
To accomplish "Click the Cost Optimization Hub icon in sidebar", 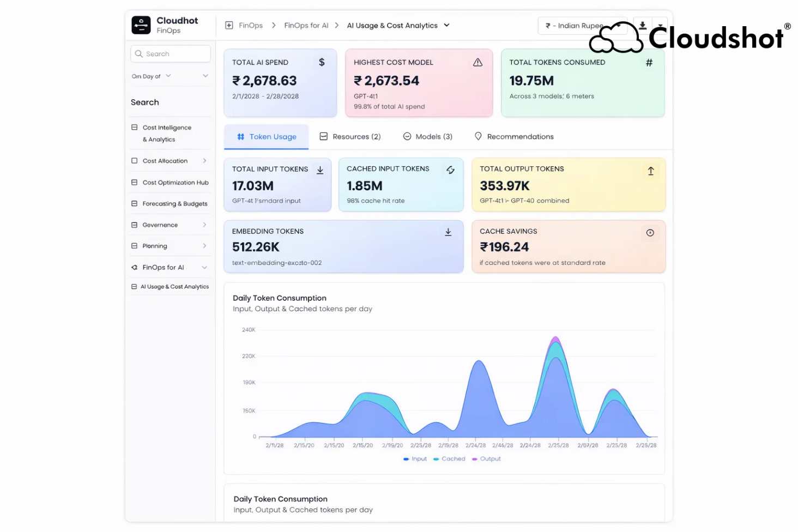I will pyautogui.click(x=134, y=182).
